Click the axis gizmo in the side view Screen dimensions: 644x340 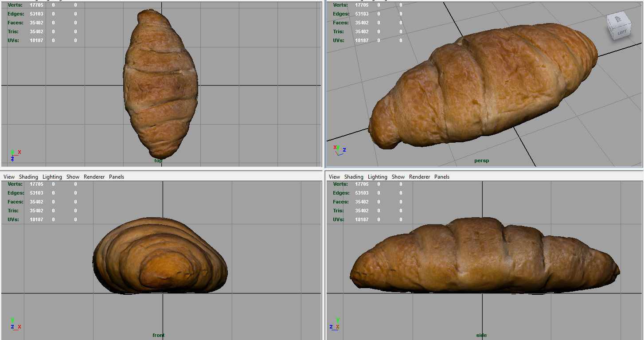[335, 324]
